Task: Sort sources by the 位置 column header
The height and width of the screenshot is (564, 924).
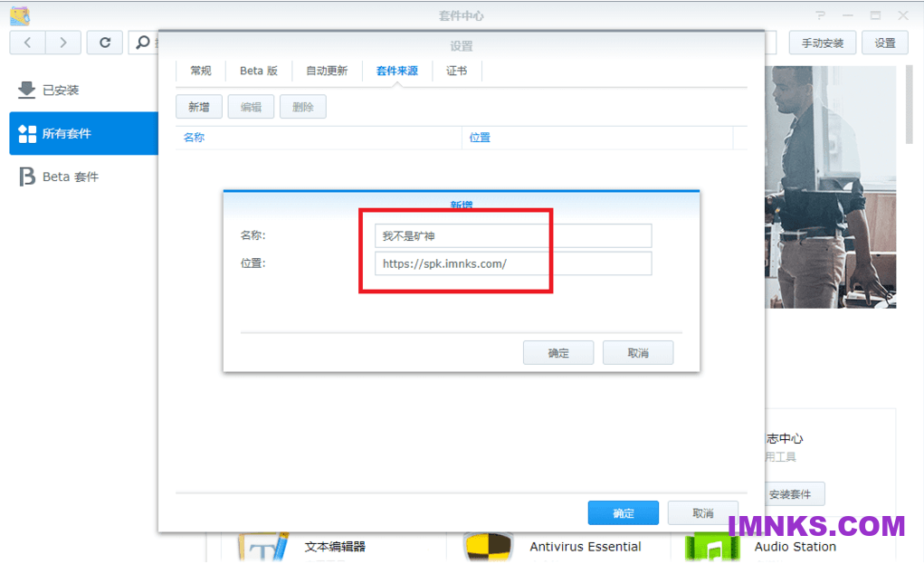Action: pyautogui.click(x=480, y=137)
